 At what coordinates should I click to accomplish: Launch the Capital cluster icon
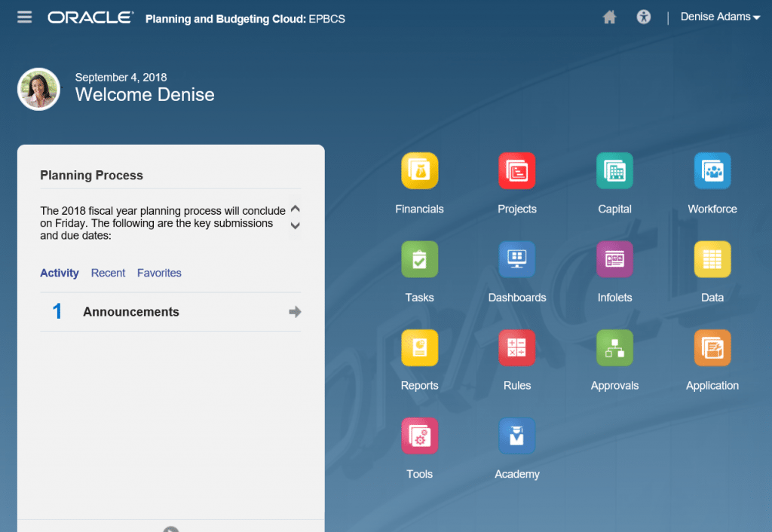(x=614, y=171)
